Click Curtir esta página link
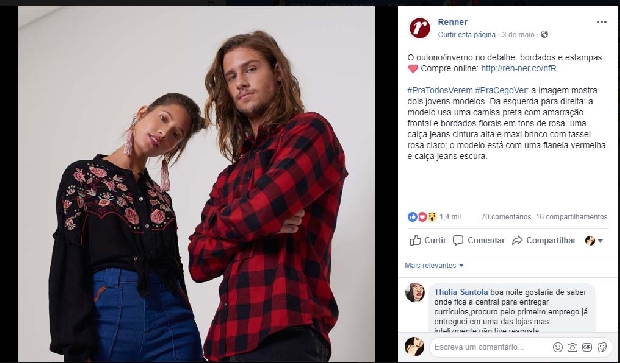620x363 pixels. pyautogui.click(x=467, y=35)
